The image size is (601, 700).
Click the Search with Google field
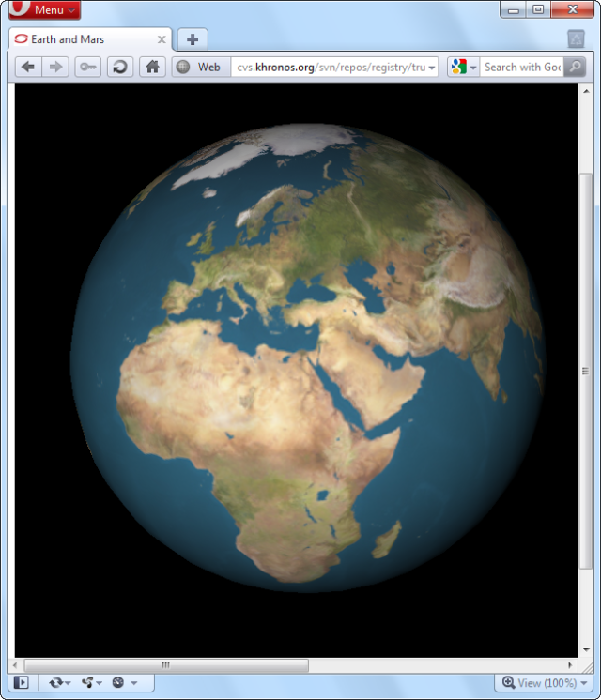click(521, 67)
